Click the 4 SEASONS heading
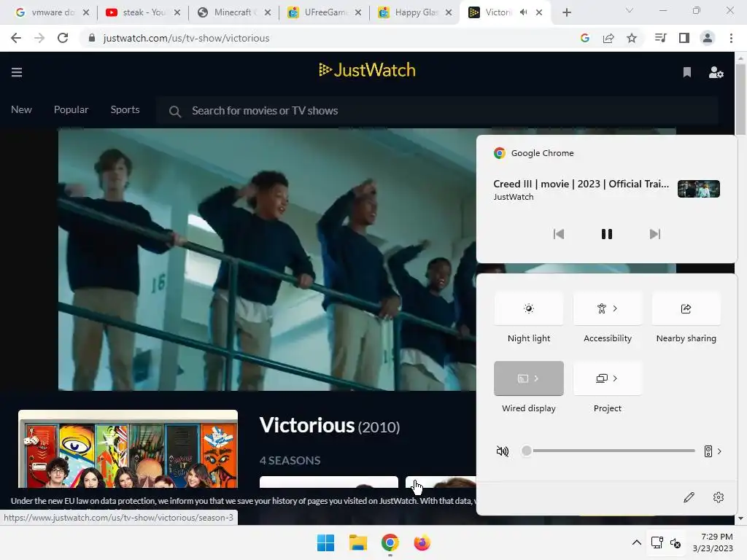The width and height of the screenshot is (747, 560). pyautogui.click(x=290, y=461)
